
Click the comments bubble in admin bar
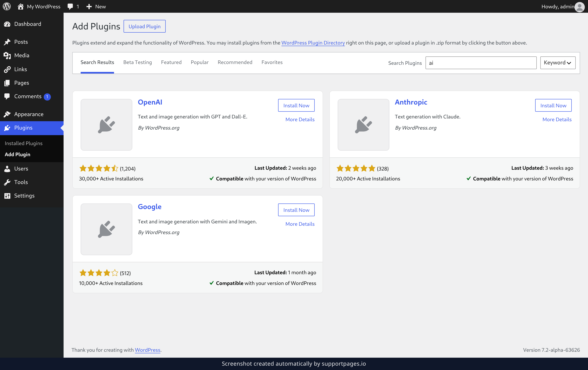(x=70, y=7)
